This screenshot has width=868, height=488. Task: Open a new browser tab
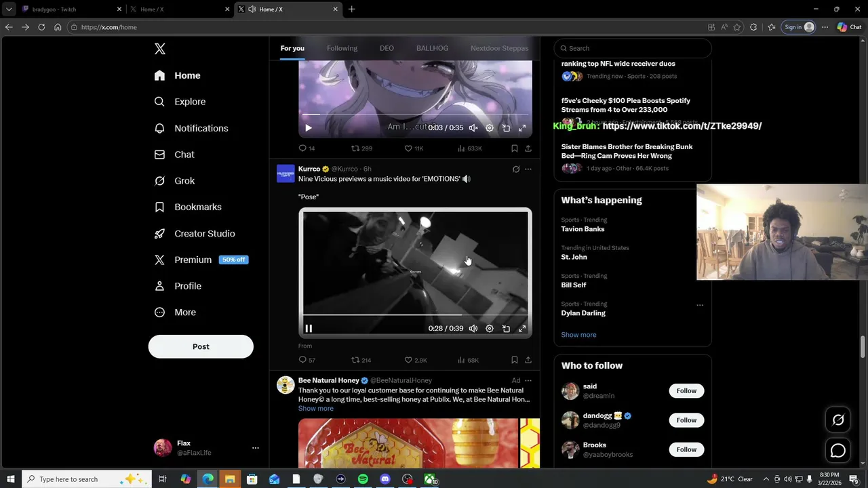click(x=351, y=9)
